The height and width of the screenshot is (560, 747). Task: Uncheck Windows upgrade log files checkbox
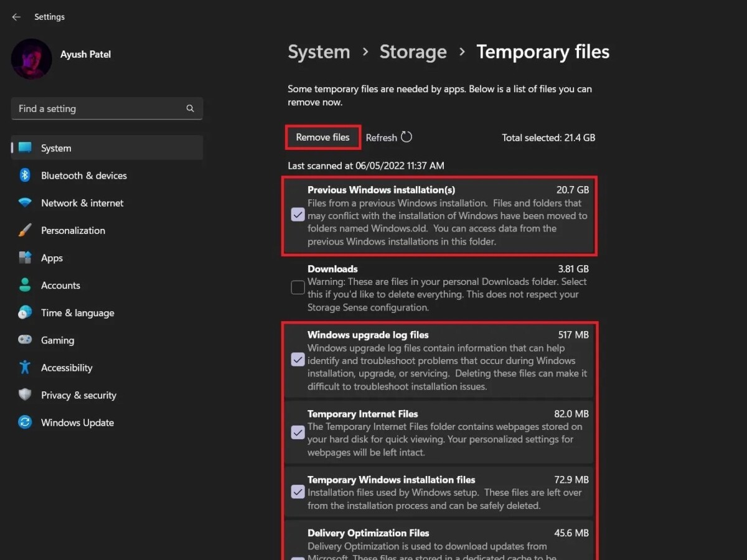point(298,360)
